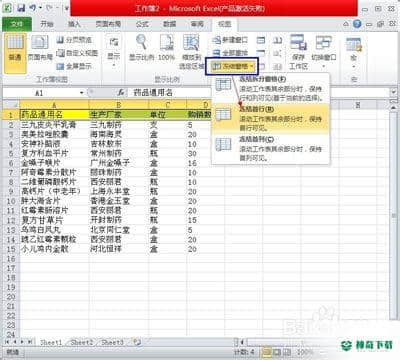Open Page Break Preview (分页预览)
The height and width of the screenshot is (360, 400).
point(74,40)
